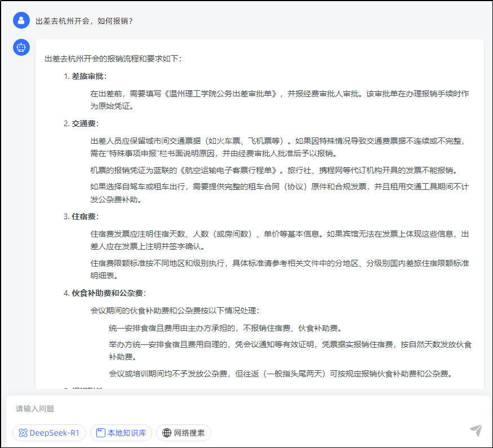
Task: Click the heading 伙食补助费和公杂费
Action: [x=108, y=294]
